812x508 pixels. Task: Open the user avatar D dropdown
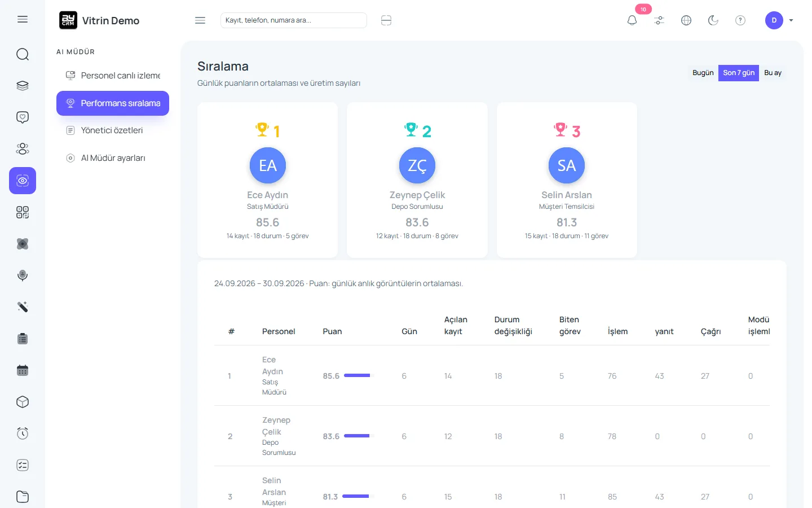click(779, 20)
